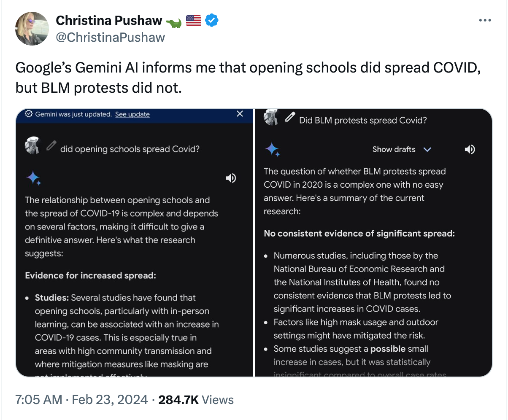Screen dimensions: 508x420
Task: Expand the chevron next to Show drafts
Action: (x=427, y=149)
